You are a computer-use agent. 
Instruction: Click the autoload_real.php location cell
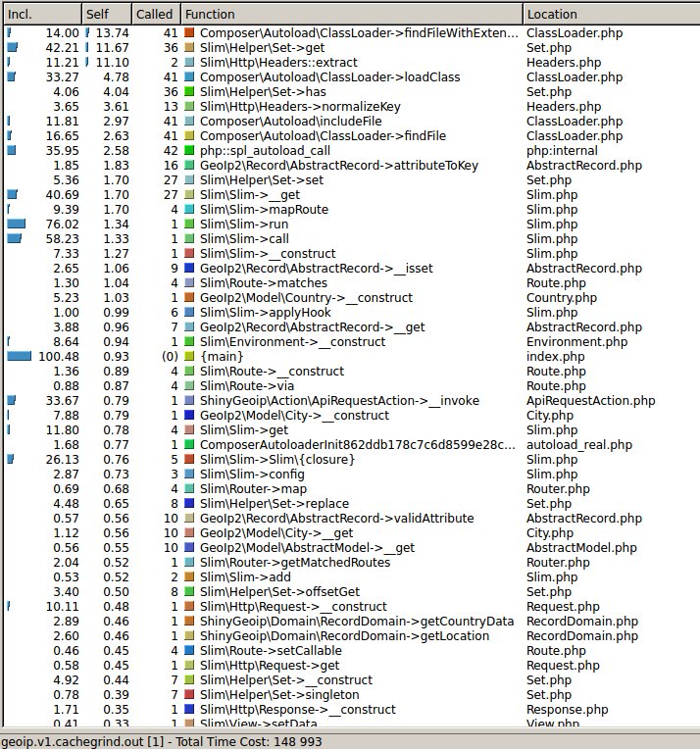pos(579,445)
